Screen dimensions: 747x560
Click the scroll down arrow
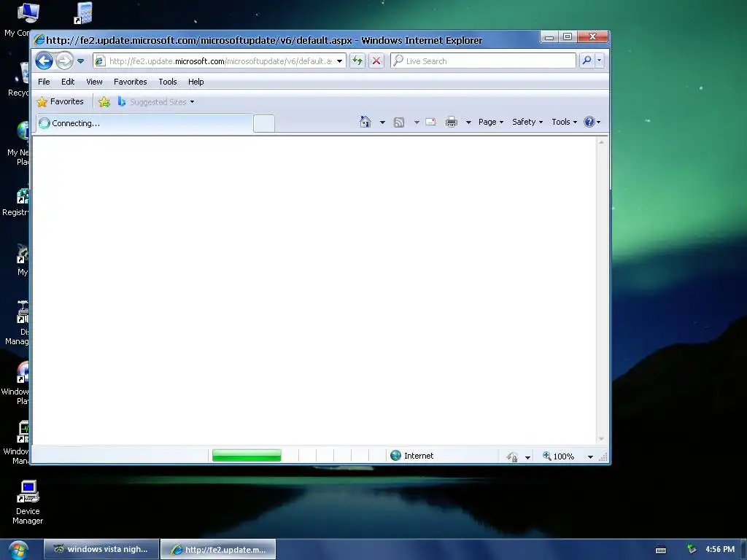point(601,438)
